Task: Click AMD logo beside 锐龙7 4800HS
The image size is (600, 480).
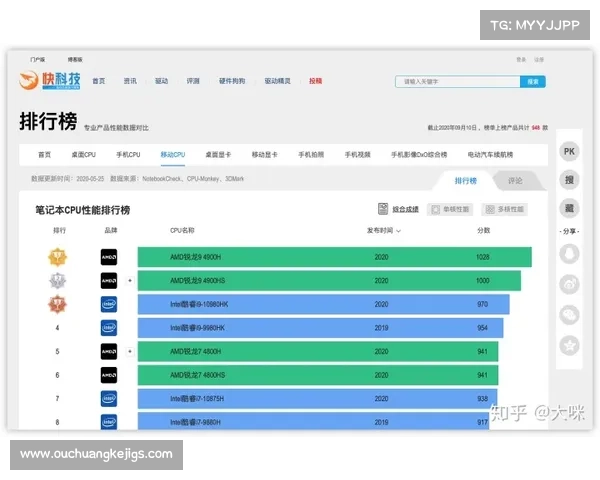Action: coord(109,375)
